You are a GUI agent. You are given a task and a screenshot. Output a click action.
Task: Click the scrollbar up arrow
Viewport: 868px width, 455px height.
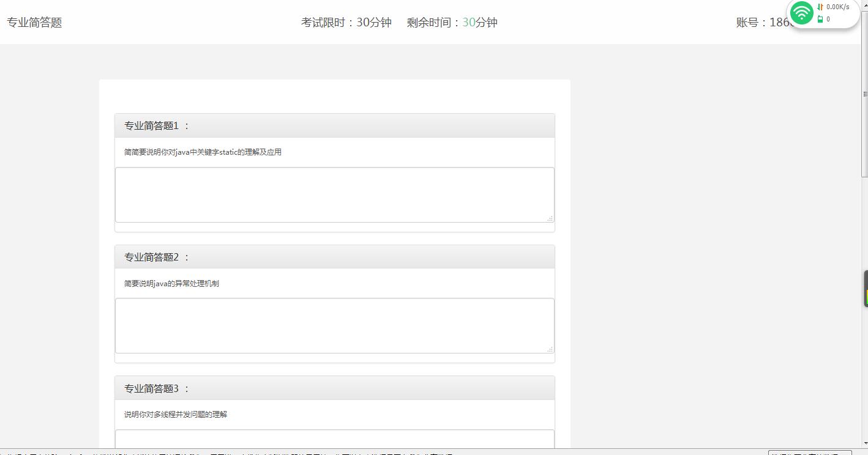pos(865,4)
